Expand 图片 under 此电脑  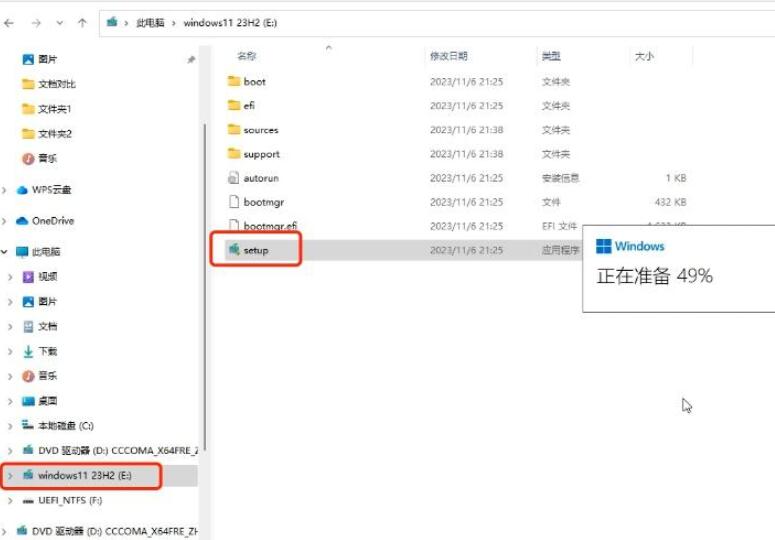point(10,302)
